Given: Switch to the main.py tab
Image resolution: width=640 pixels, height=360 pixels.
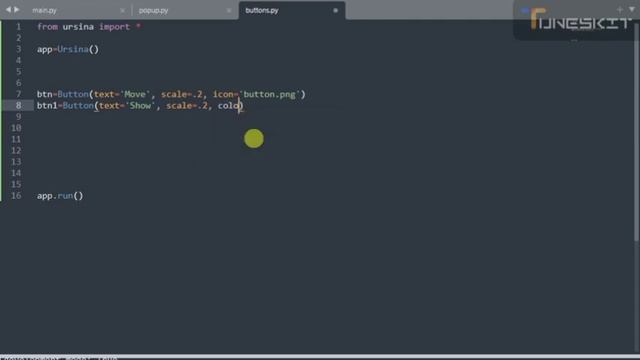Looking at the screenshot, I should (x=44, y=11).
